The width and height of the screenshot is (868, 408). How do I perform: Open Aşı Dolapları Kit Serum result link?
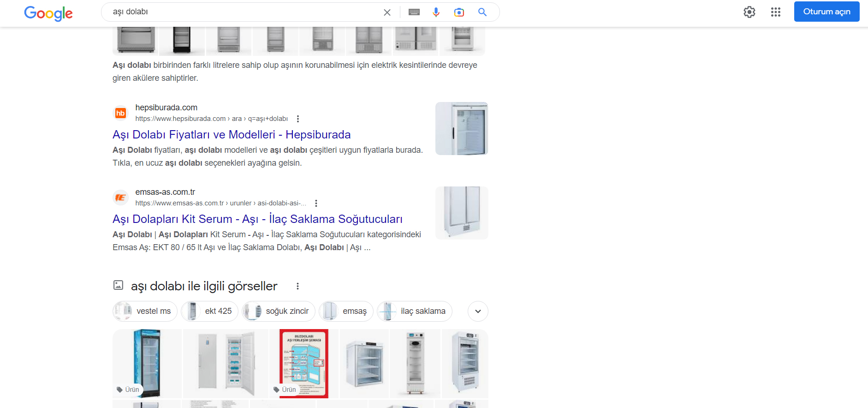click(x=257, y=219)
